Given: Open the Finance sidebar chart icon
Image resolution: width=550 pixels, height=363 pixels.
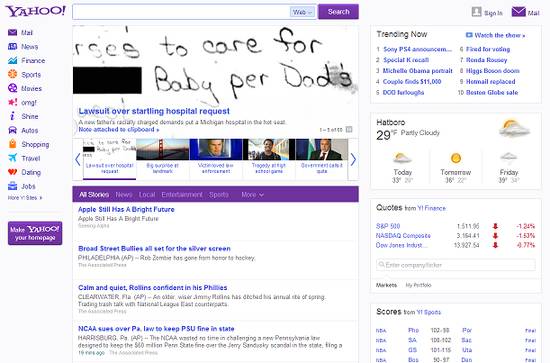Looking at the screenshot, I should click(x=12, y=60).
